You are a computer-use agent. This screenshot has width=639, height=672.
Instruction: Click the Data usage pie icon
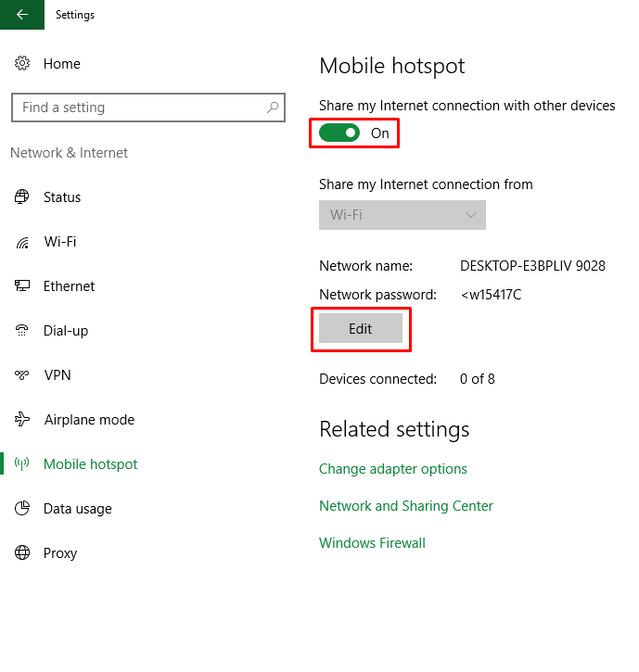[22, 509]
